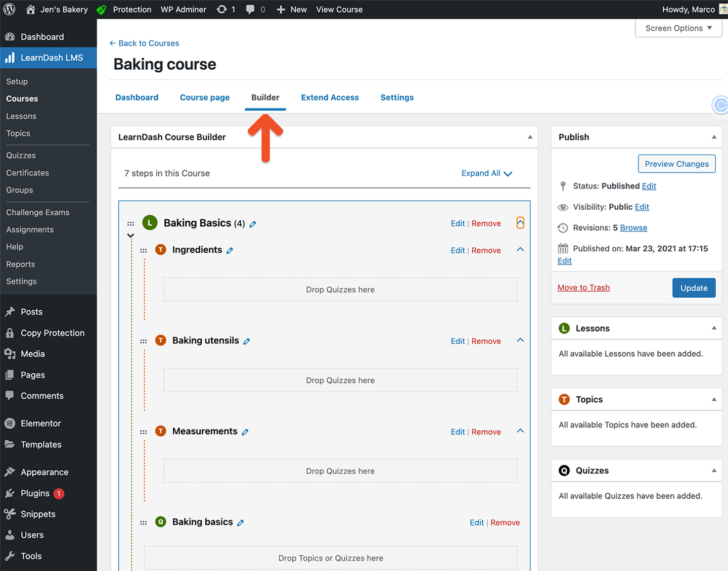
Task: Open Lessons in LearnDash submenu
Action: [21, 116]
